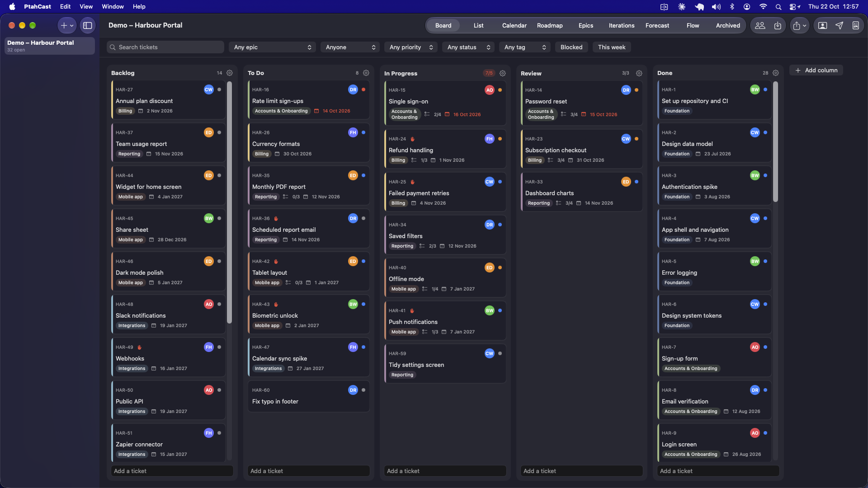Click AO avatar on Single sign-on card
Viewport: 868px width, 488px height.
click(490, 90)
